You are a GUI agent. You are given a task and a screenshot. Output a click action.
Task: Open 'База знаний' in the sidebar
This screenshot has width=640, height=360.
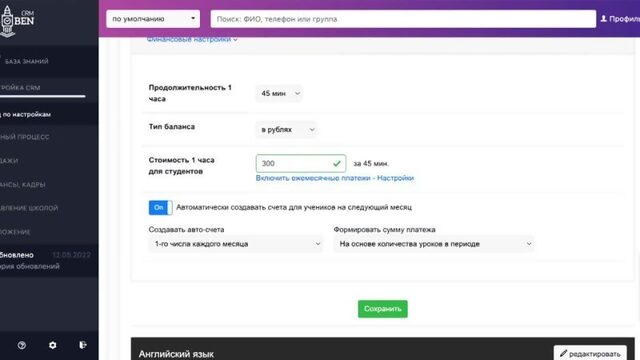point(27,61)
